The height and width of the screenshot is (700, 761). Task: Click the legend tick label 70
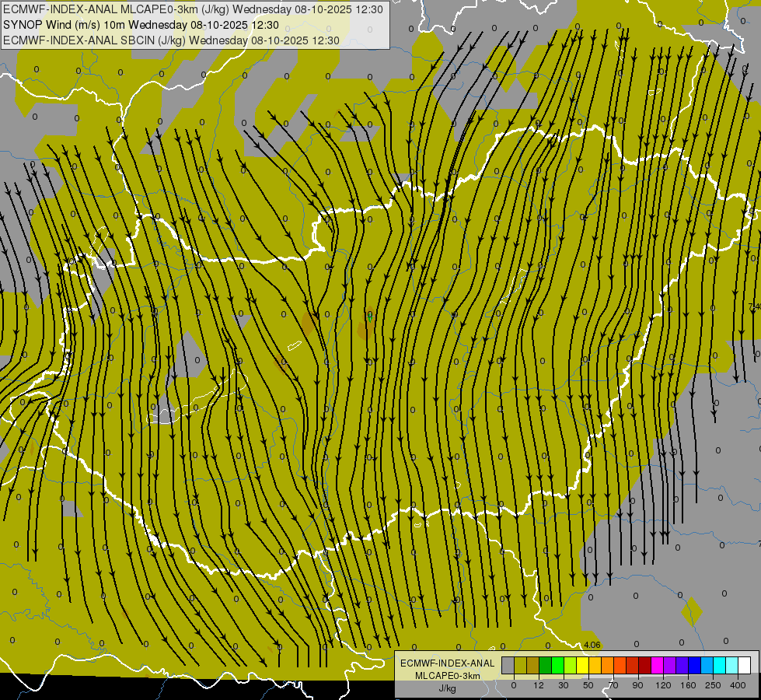click(613, 685)
